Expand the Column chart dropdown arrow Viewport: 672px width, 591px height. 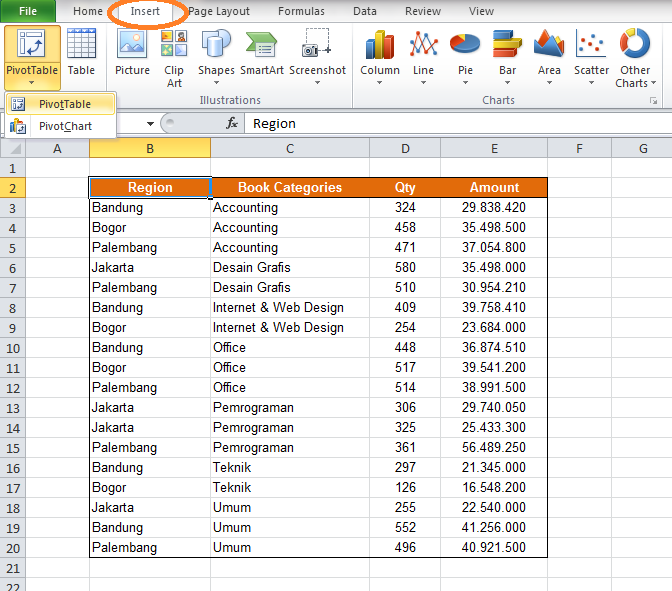coord(379,82)
